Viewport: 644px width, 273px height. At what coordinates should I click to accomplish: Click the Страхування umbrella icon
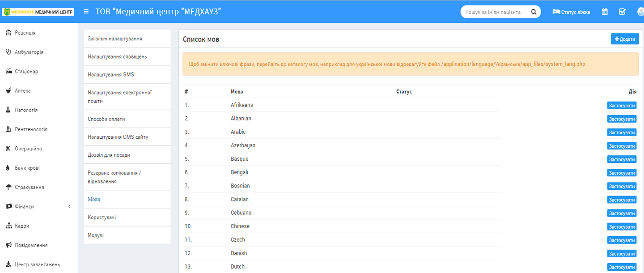point(8,187)
